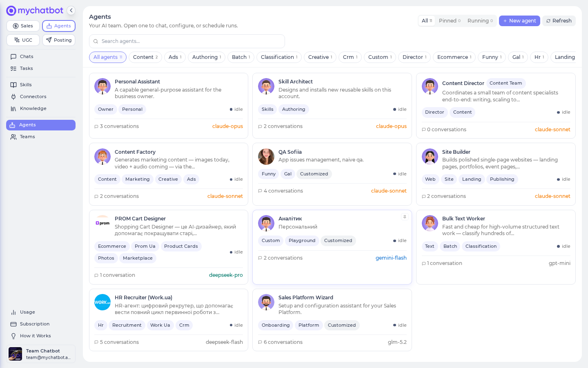Screen dimensions: 588x368
Task: Switch to the Pinned tab
Action: pos(450,21)
